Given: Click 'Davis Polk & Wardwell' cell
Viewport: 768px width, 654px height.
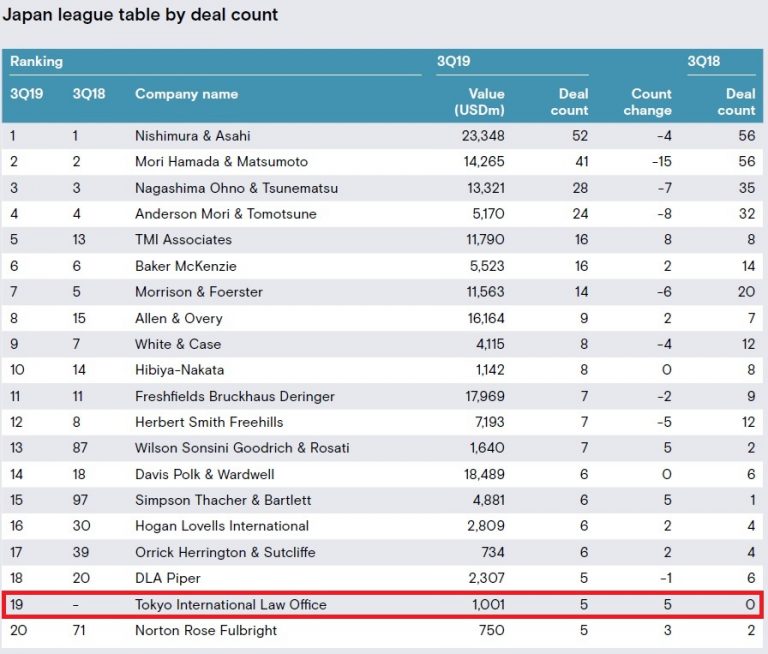Looking at the screenshot, I should (205, 474).
